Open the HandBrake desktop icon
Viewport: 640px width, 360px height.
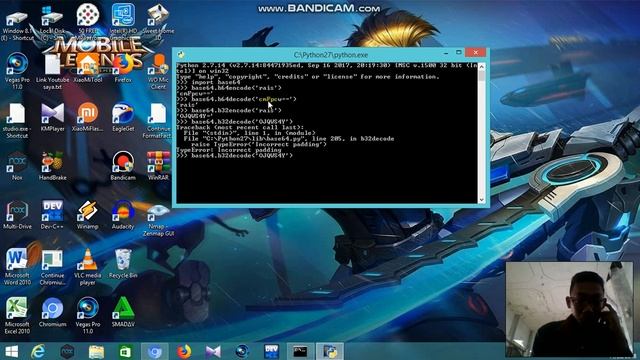52,167
